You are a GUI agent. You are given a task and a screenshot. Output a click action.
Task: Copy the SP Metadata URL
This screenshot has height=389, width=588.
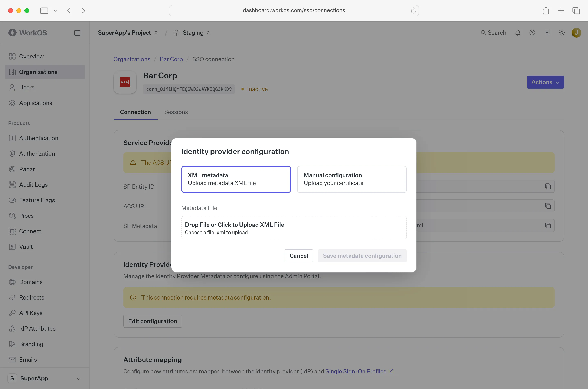click(548, 226)
